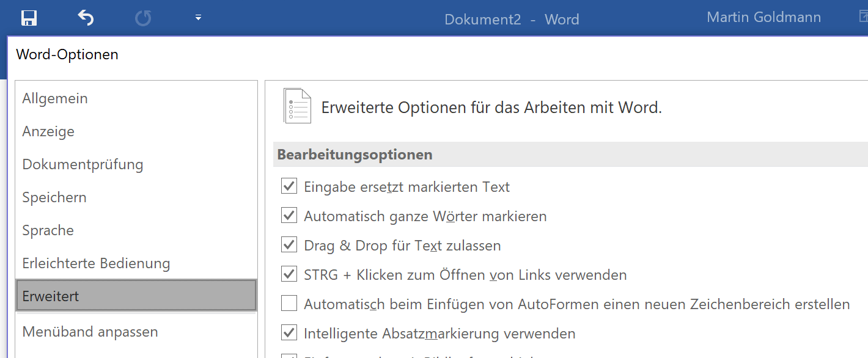Select the Sprache category
The height and width of the screenshot is (358, 868).
[48, 230]
